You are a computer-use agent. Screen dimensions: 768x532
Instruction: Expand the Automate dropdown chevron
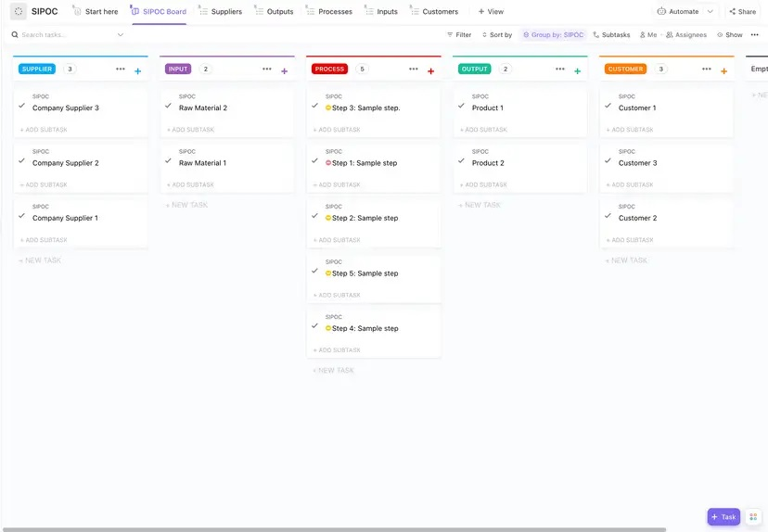710,11
